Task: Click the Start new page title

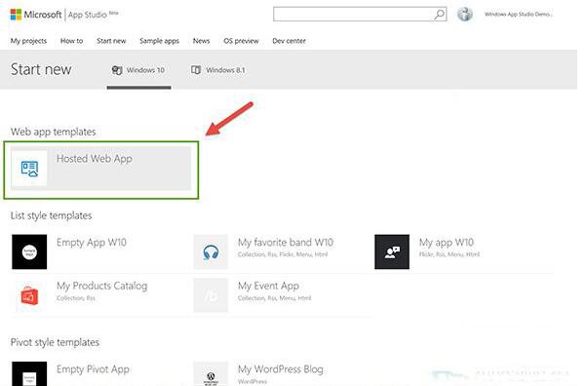Action: [x=41, y=70]
